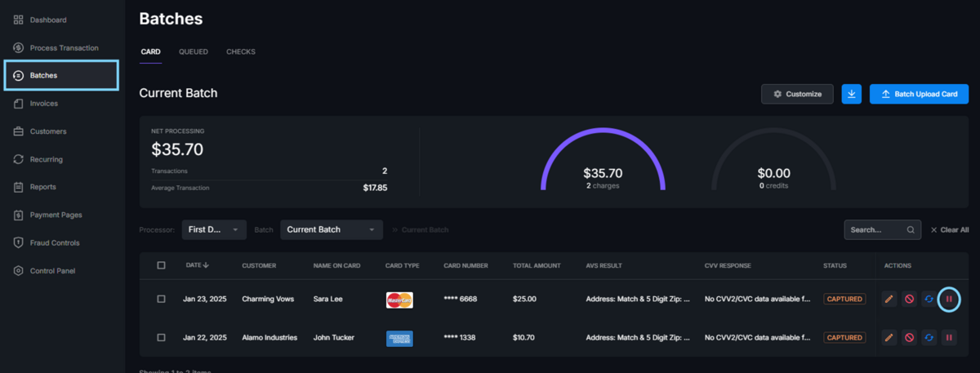This screenshot has width=980, height=373.
Task: Click the Batch Upload Card button
Action: click(x=919, y=94)
